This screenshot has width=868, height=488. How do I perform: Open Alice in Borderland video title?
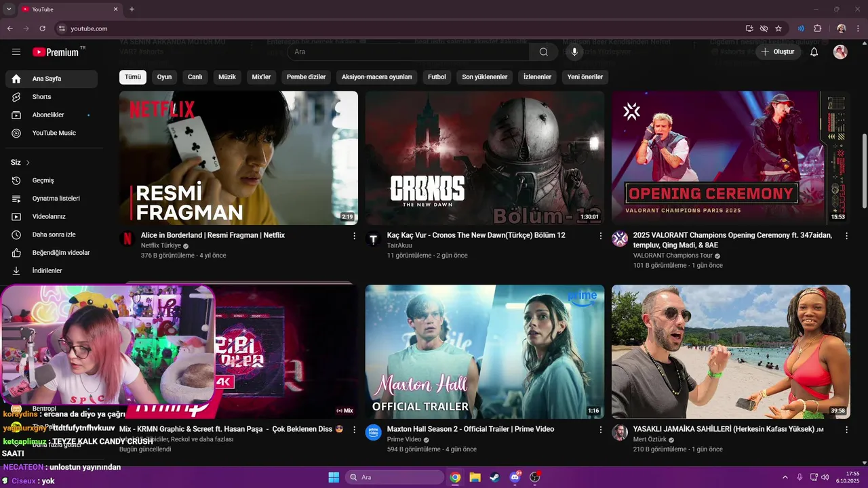213,235
